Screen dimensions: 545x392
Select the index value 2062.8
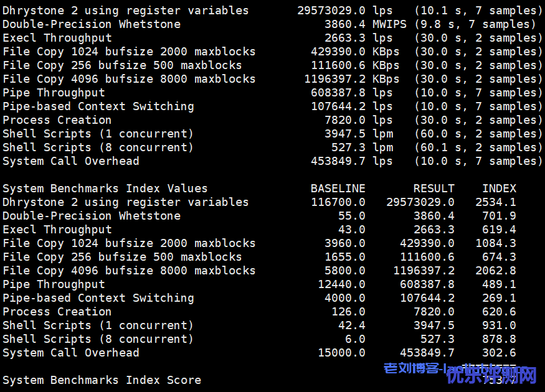pos(495,271)
